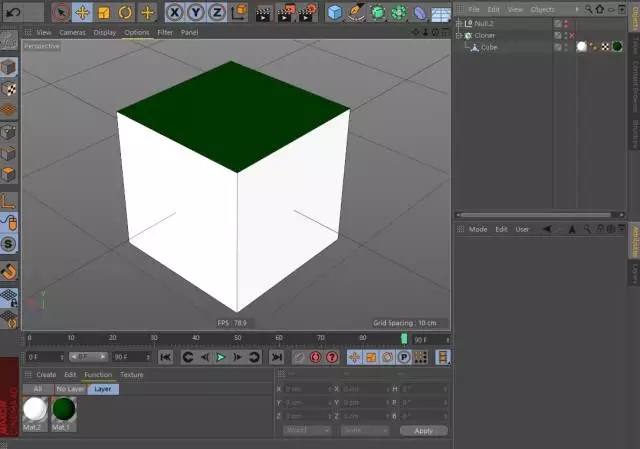Screen dimensions: 640x449
Task: Collapse the Cloner object tree
Action: pos(458,35)
